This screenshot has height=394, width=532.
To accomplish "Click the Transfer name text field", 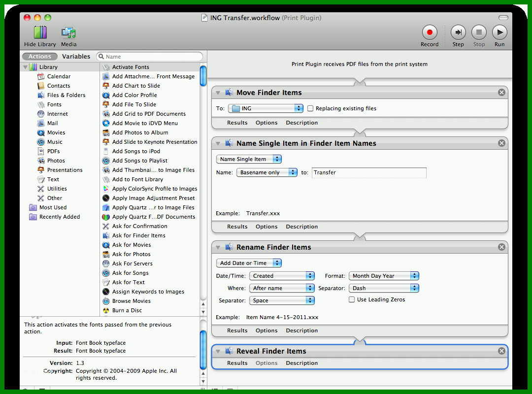I will [x=369, y=172].
